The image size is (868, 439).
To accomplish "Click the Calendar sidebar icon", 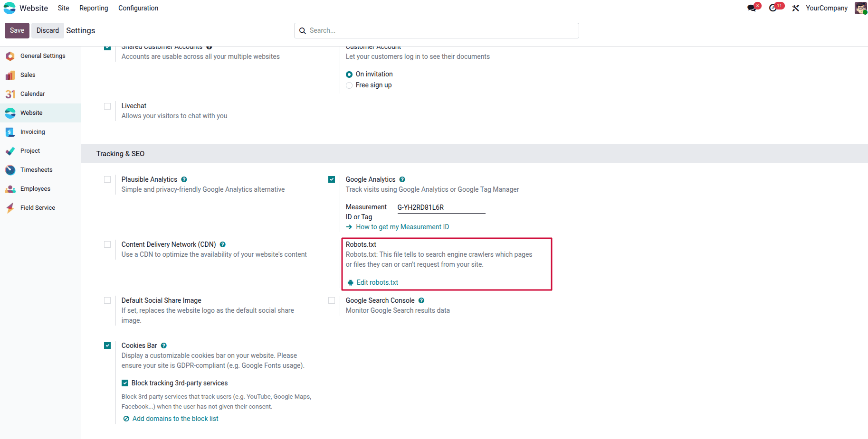I will pos(10,94).
